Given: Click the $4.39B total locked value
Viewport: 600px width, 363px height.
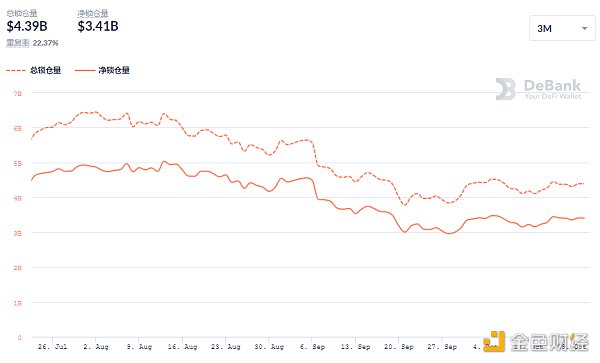Looking at the screenshot, I should (27, 26).
